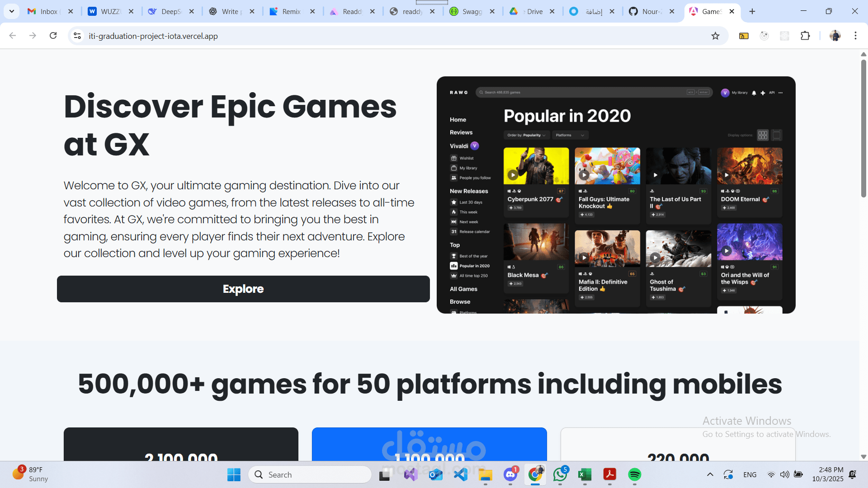Screen dimensions: 868x488
Task: Open Visual Studio Code from the taskbar
Action: pos(461,474)
